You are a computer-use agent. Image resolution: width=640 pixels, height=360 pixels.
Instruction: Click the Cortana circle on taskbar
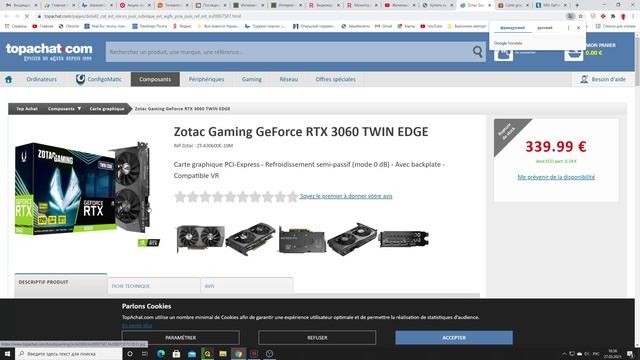point(130,353)
